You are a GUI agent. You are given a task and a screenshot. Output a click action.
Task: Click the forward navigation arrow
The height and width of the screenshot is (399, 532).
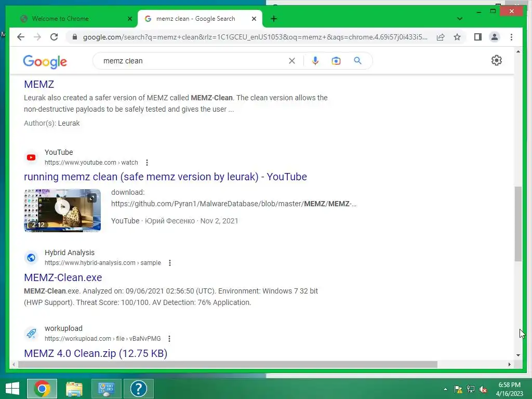tap(37, 37)
